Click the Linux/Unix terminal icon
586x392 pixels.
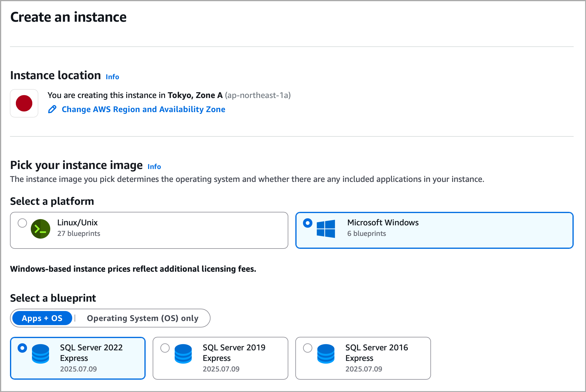40,229
